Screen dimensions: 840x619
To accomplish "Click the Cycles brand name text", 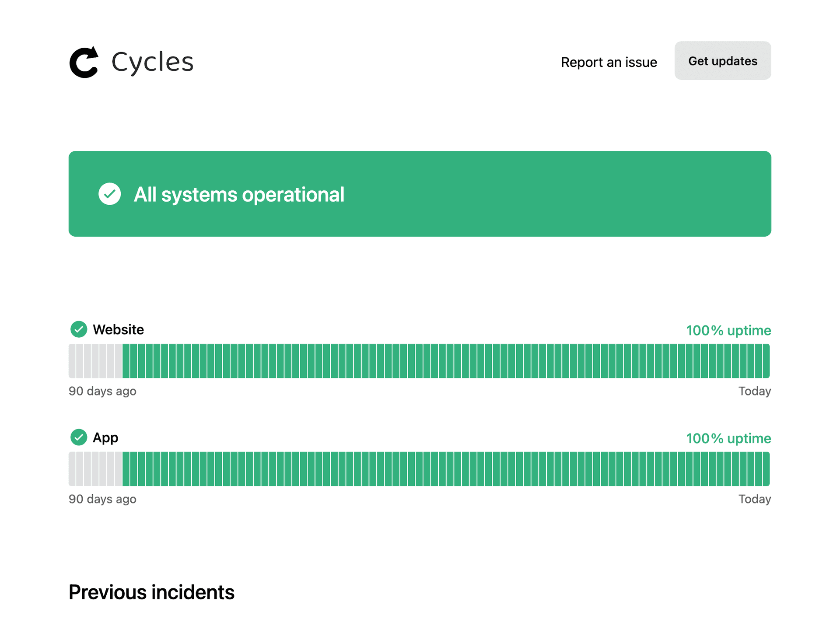I will (x=152, y=62).
